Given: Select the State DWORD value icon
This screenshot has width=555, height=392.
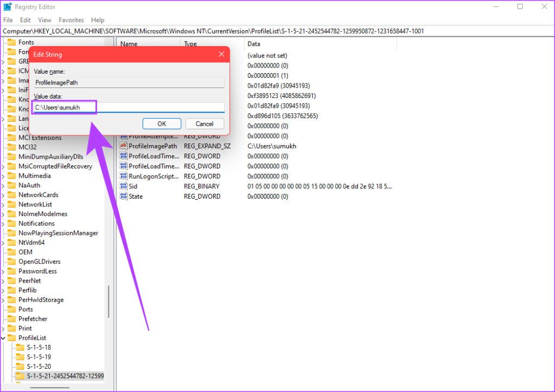Looking at the screenshot, I should pos(123,196).
